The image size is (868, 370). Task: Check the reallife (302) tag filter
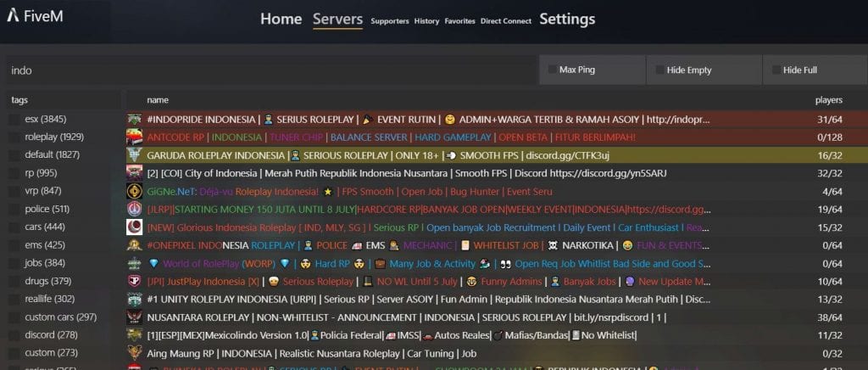coord(14,299)
